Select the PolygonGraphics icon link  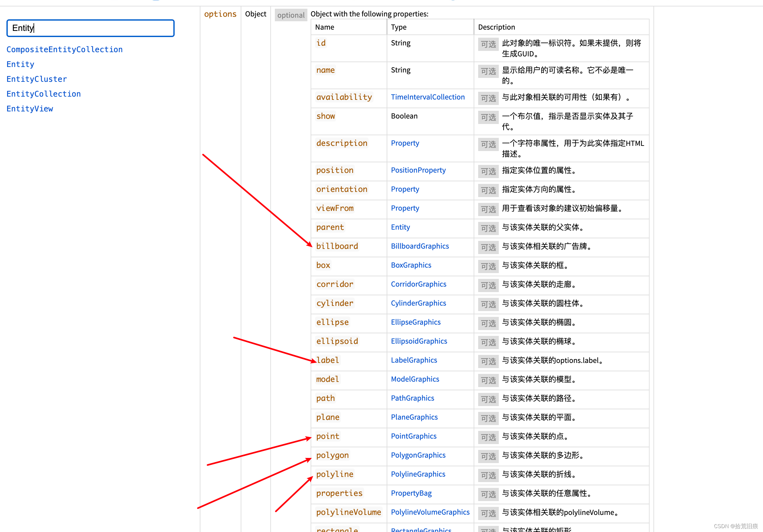coord(417,455)
